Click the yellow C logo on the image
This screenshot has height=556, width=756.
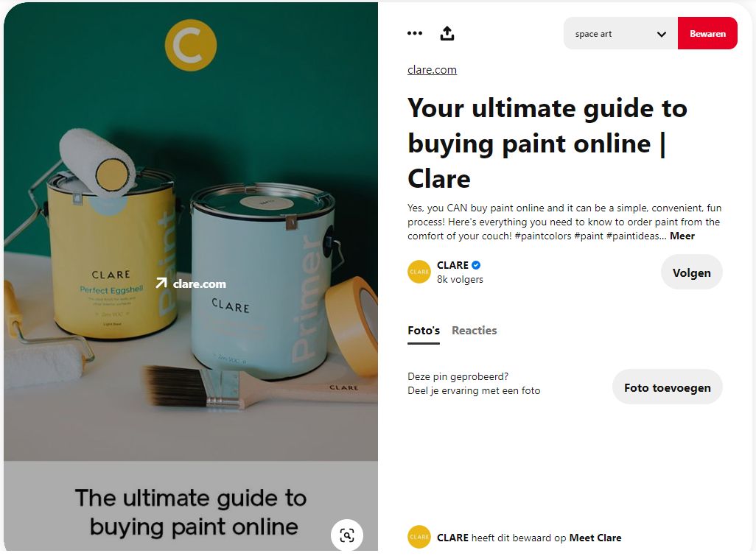190,45
